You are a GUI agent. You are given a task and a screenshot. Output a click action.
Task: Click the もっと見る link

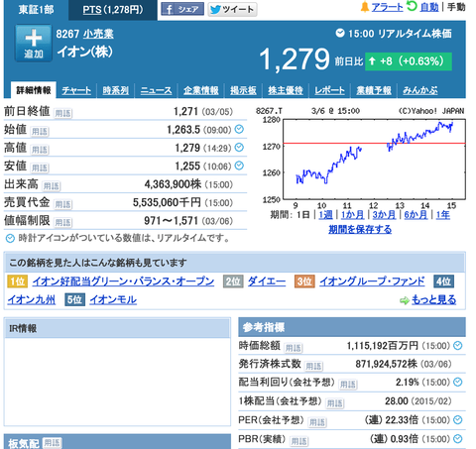tap(433, 300)
